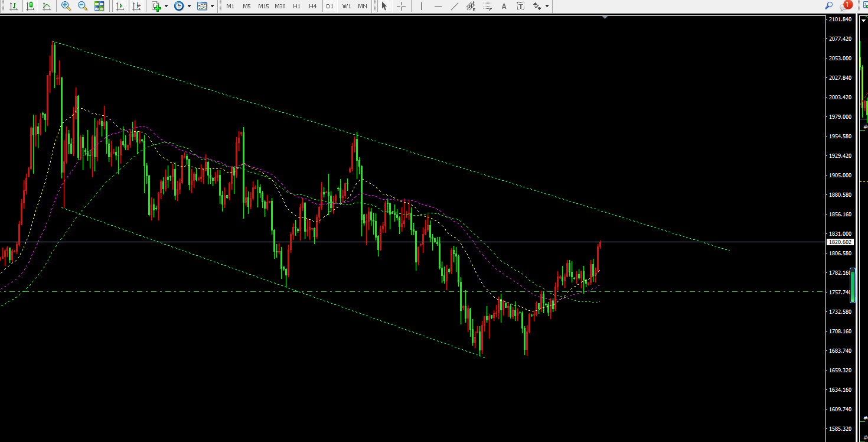Click the 1732.580 price scale label
This screenshot has height=442, width=868.
pos(840,312)
